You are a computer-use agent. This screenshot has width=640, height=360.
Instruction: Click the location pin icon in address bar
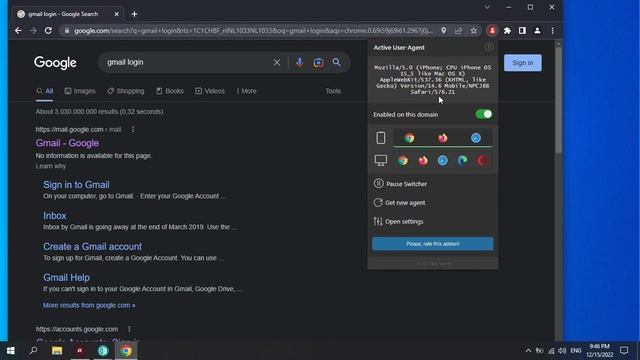pyautogui.click(x=443, y=31)
